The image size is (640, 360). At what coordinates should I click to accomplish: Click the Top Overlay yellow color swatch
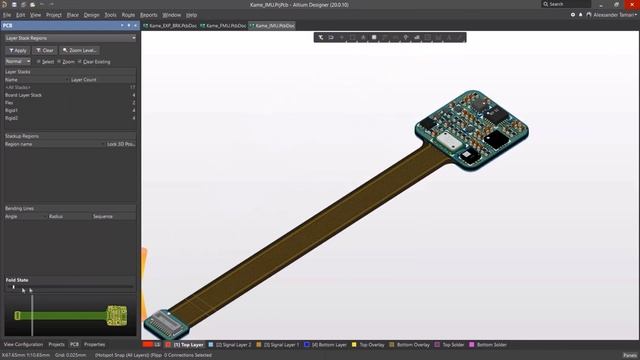tap(354, 345)
